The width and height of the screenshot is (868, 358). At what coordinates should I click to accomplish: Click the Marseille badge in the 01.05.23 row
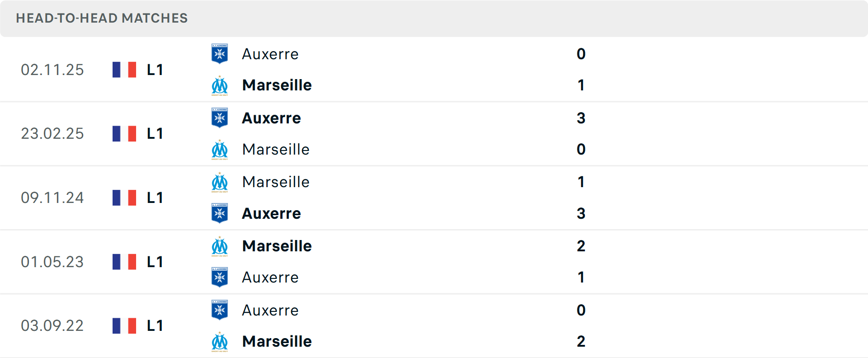219,246
